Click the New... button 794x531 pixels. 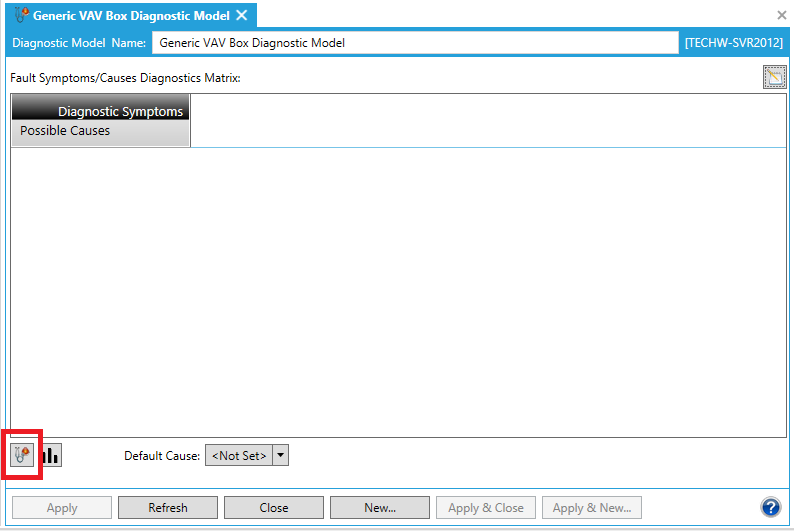[x=380, y=508]
